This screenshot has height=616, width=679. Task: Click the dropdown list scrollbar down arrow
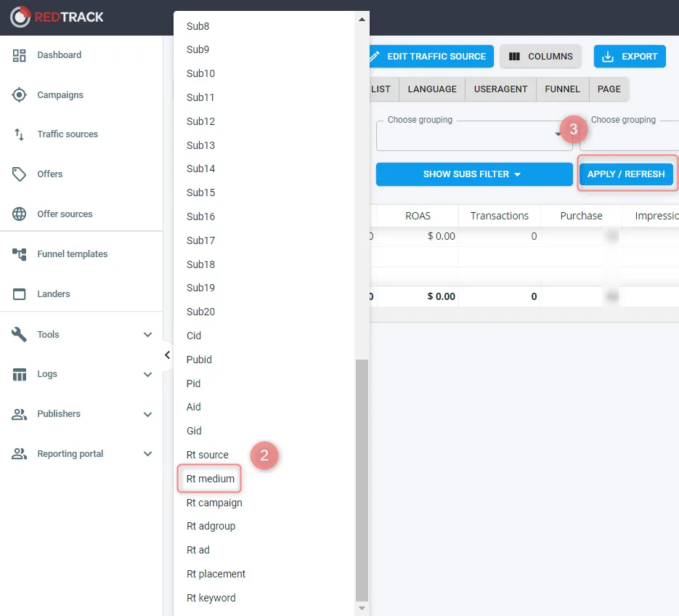(362, 607)
